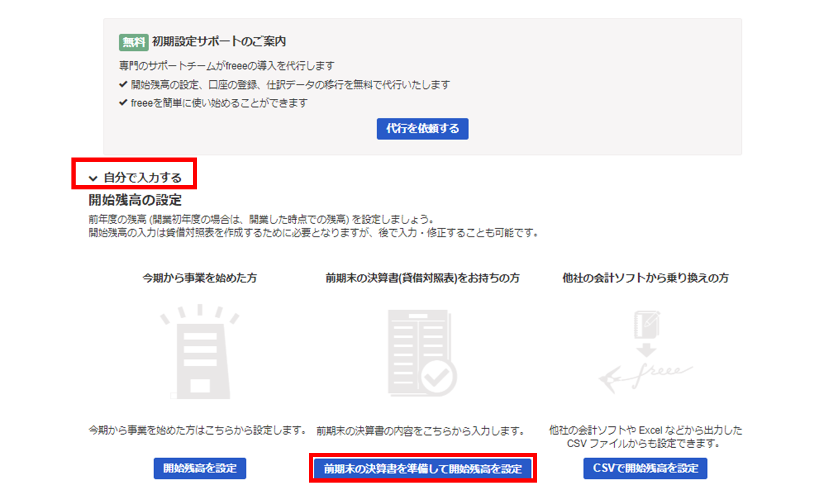Click the green 無料 badge
This screenshot has height=504, width=819.
click(134, 42)
